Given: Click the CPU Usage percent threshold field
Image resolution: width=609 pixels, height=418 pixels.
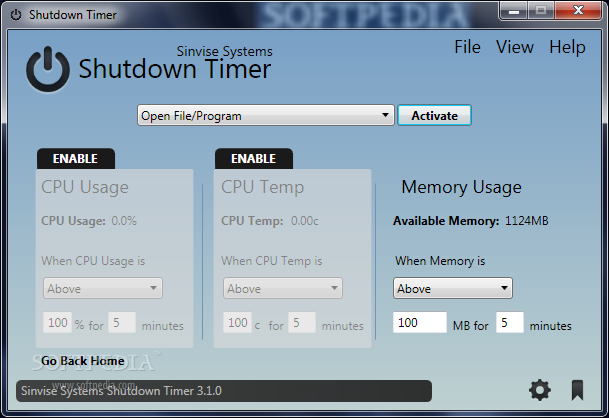Looking at the screenshot, I should tap(57, 322).
